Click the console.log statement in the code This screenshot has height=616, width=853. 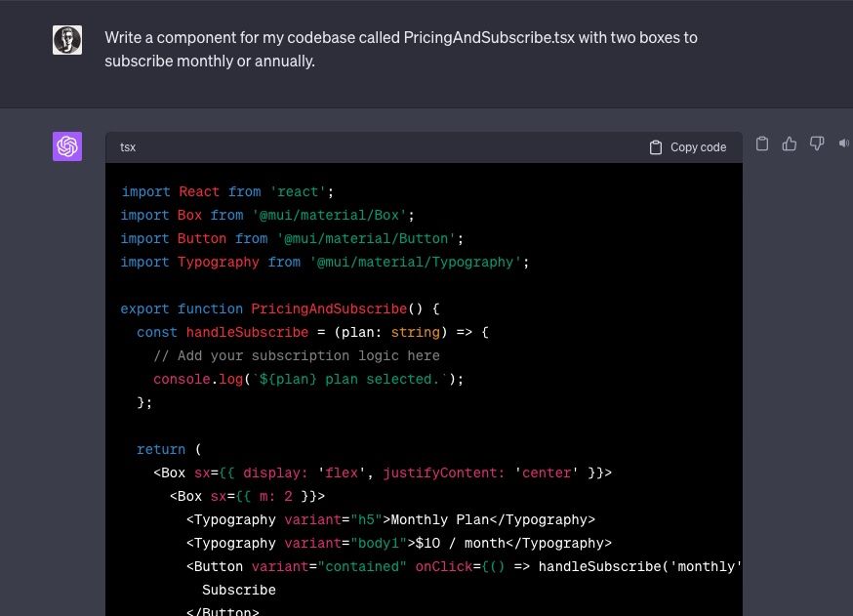click(307, 379)
